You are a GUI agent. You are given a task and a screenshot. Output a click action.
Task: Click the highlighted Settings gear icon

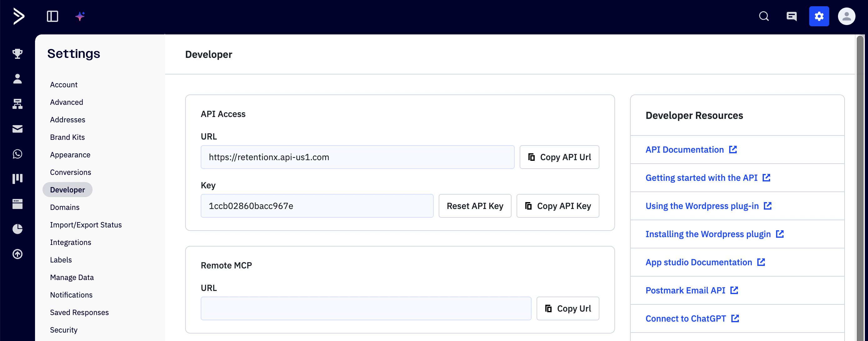click(819, 16)
